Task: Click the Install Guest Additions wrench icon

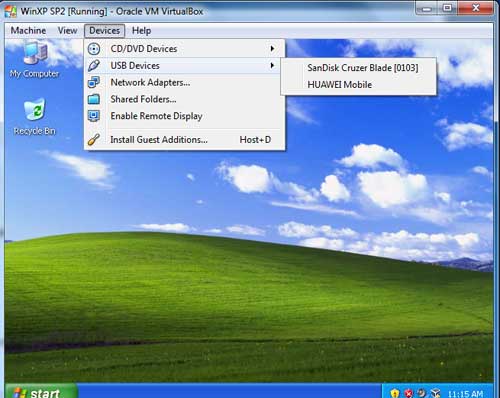Action: [94, 139]
